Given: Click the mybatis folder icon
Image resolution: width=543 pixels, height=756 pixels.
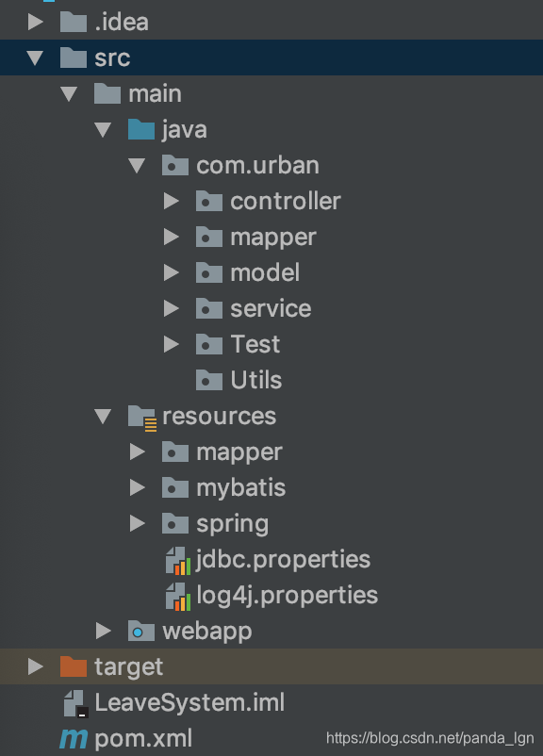Looking at the screenshot, I should 175,487.
